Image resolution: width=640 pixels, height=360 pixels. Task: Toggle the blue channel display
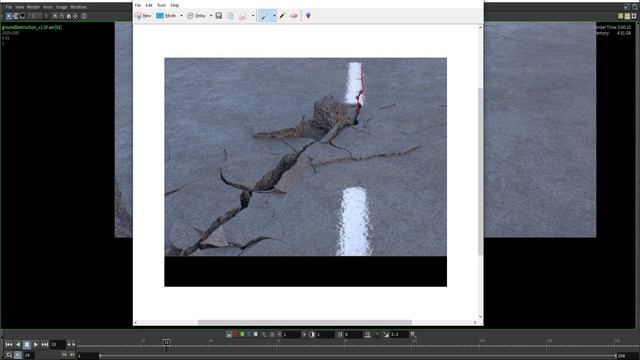[249, 334]
